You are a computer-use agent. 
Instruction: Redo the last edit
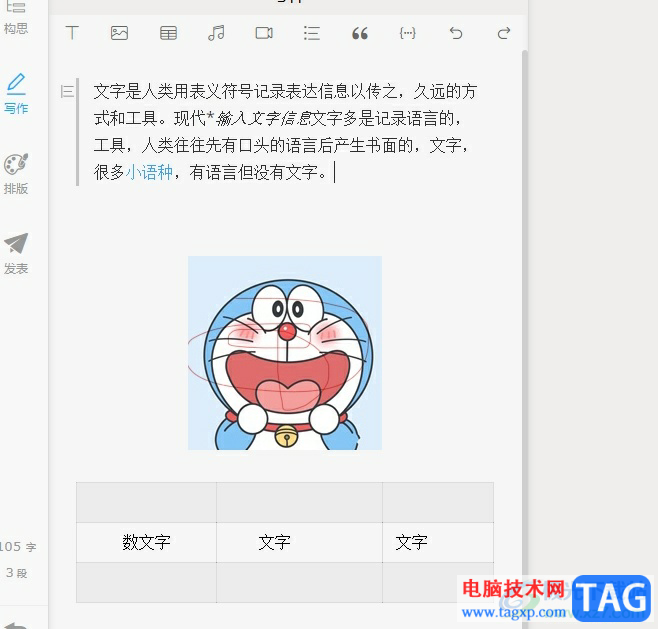tap(504, 33)
